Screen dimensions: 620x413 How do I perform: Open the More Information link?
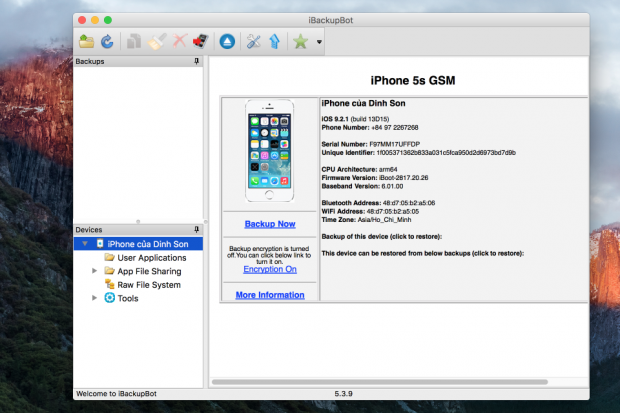coord(270,295)
